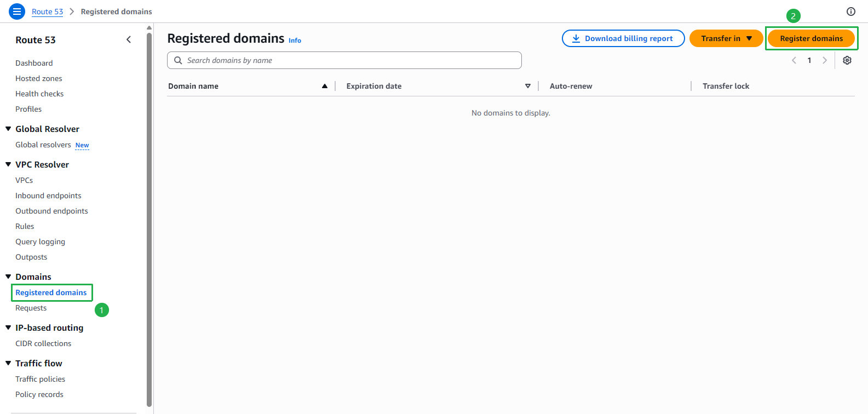Open Health checks page
Viewport: 868px width, 414px height.
(x=39, y=94)
